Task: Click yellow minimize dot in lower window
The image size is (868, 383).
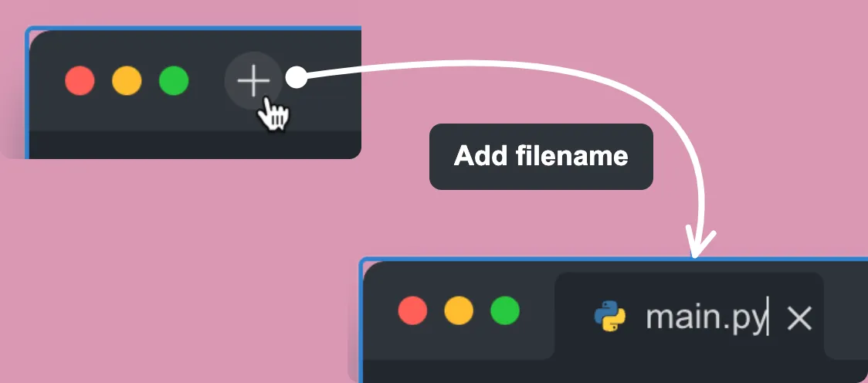Action: (459, 310)
